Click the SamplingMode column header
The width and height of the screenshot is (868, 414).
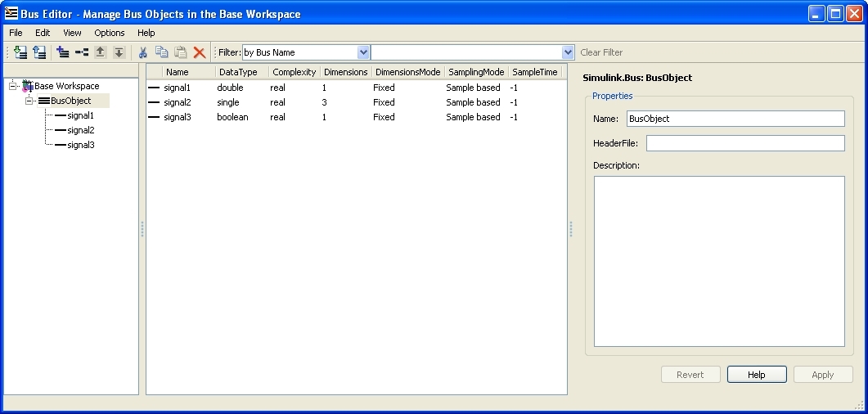[477, 72]
